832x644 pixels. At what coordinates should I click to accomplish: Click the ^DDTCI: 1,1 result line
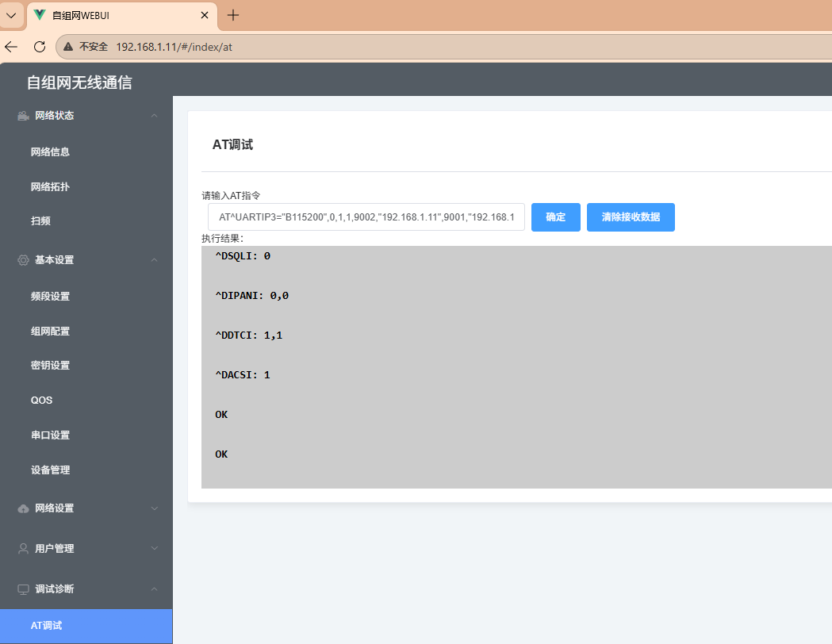pos(248,335)
